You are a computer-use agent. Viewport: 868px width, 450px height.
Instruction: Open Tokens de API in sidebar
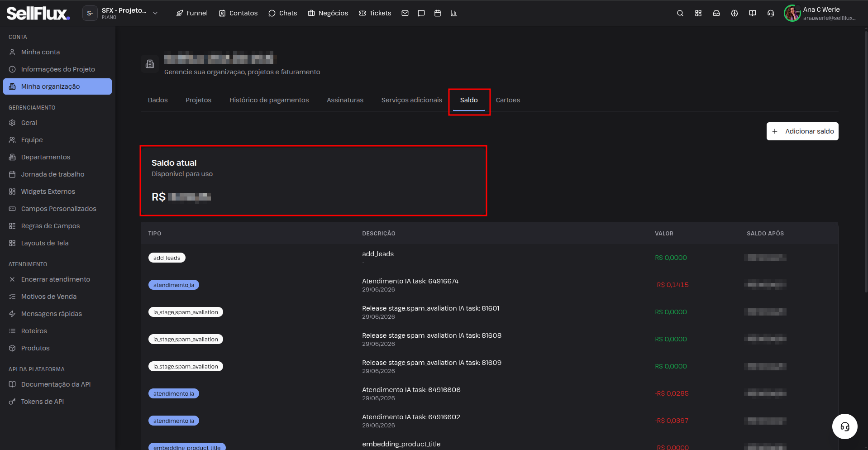pyautogui.click(x=43, y=402)
